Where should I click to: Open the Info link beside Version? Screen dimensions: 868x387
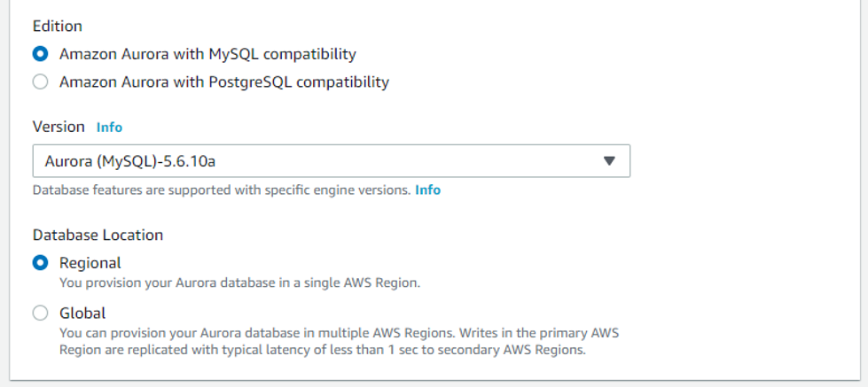tap(109, 128)
